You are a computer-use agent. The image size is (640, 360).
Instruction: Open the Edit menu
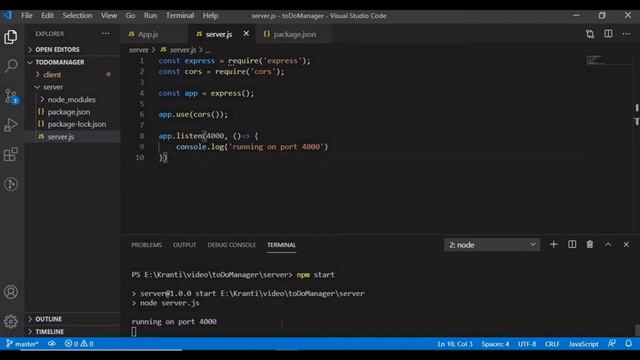coord(47,16)
